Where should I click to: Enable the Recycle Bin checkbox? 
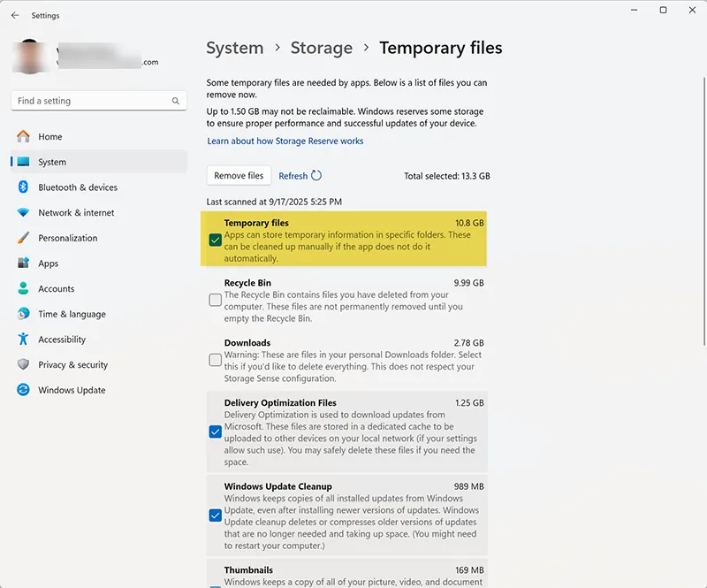[x=215, y=301]
